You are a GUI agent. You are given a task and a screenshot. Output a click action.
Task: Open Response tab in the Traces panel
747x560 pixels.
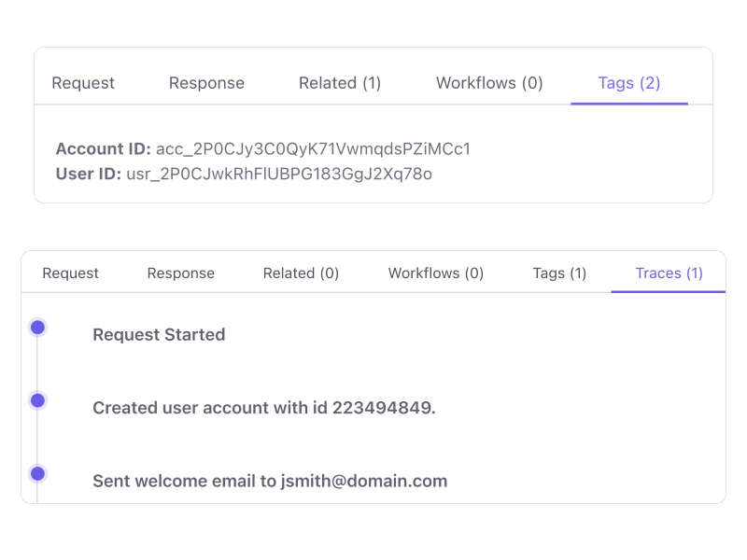(x=181, y=273)
